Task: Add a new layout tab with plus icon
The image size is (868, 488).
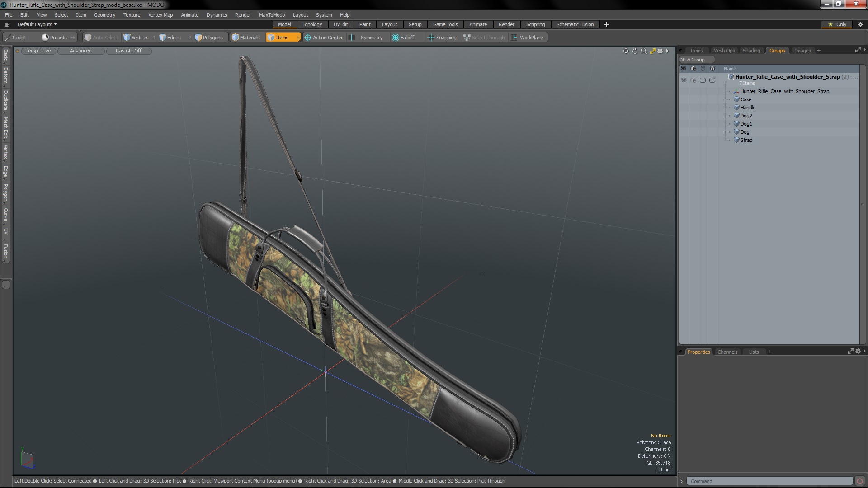Action: (x=606, y=24)
